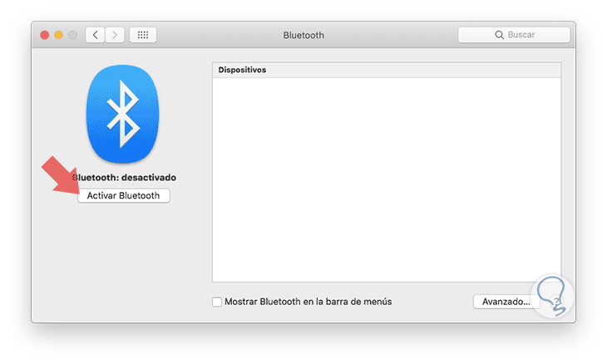Click the Activar Bluetooth button
This screenshot has width=607, height=364.
tap(124, 195)
